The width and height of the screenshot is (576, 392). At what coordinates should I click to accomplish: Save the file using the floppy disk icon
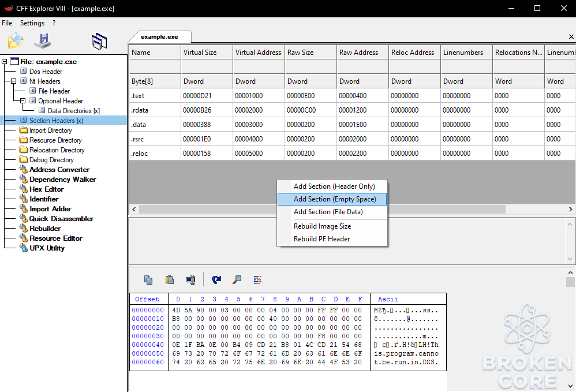pyautogui.click(x=43, y=41)
